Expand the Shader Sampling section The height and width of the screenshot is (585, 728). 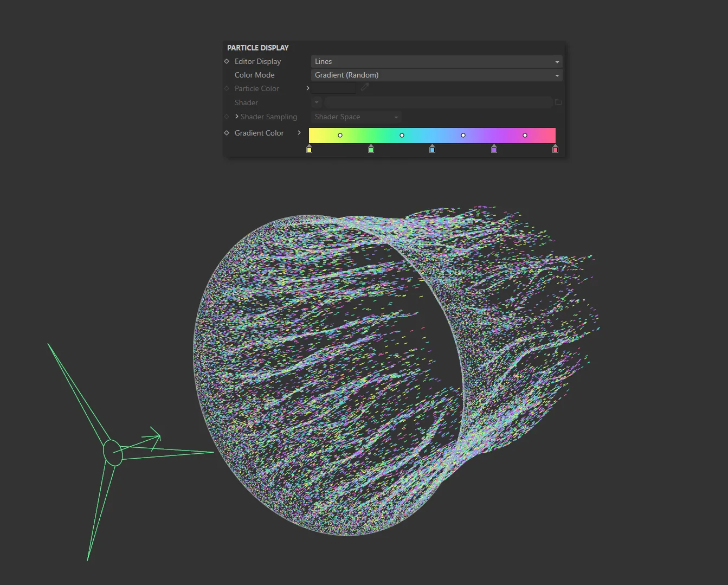[x=237, y=117]
